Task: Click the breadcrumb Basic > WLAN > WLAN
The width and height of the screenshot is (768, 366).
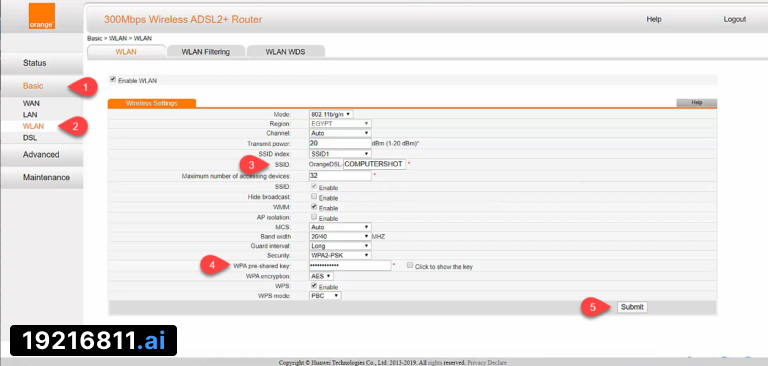Action: [x=120, y=38]
